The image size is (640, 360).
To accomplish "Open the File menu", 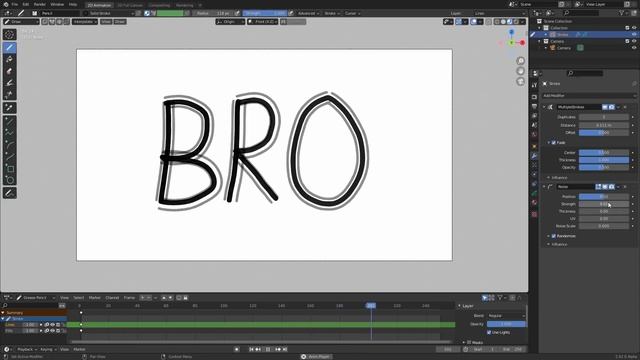I will [x=15, y=4].
